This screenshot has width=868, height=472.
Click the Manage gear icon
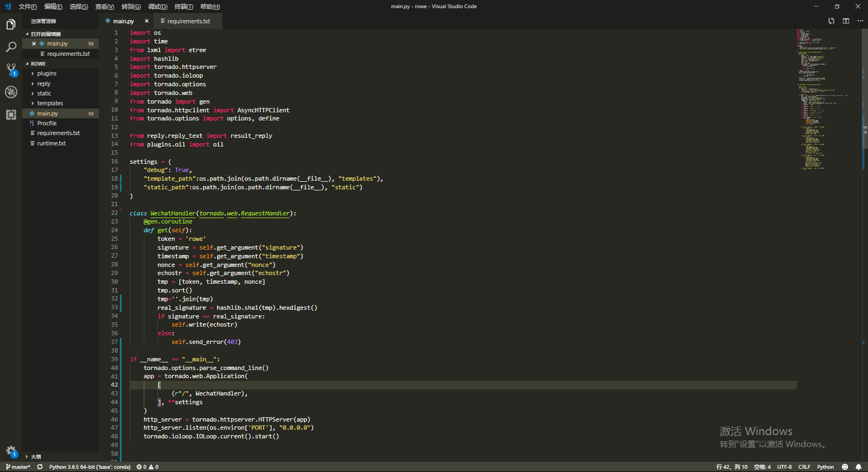click(x=11, y=451)
